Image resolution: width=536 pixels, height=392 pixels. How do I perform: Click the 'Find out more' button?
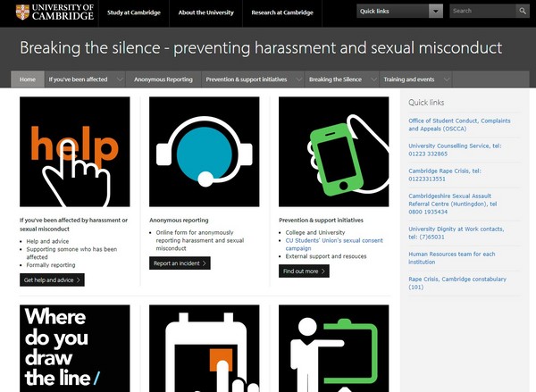304,271
